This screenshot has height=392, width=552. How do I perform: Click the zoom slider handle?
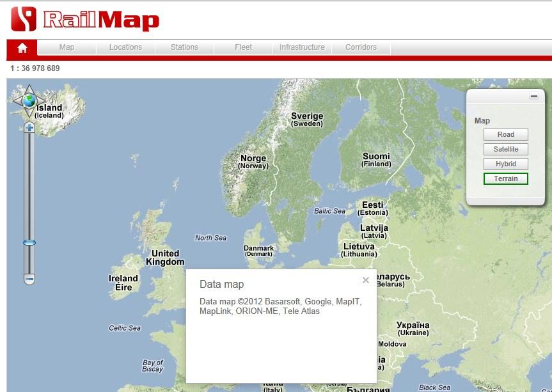(29, 242)
